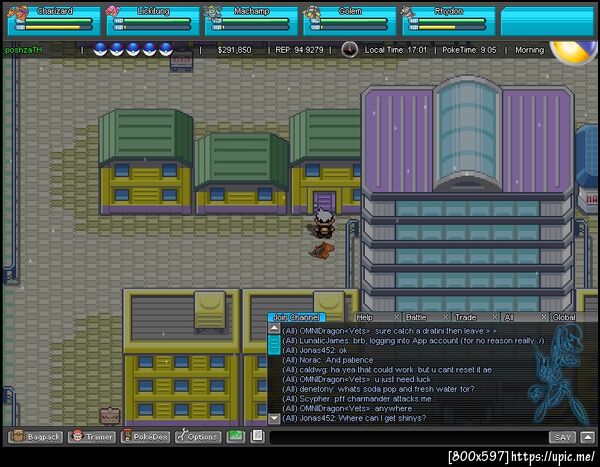Click the clock icon beside Local Time
600x467 pixels.
coord(349,50)
